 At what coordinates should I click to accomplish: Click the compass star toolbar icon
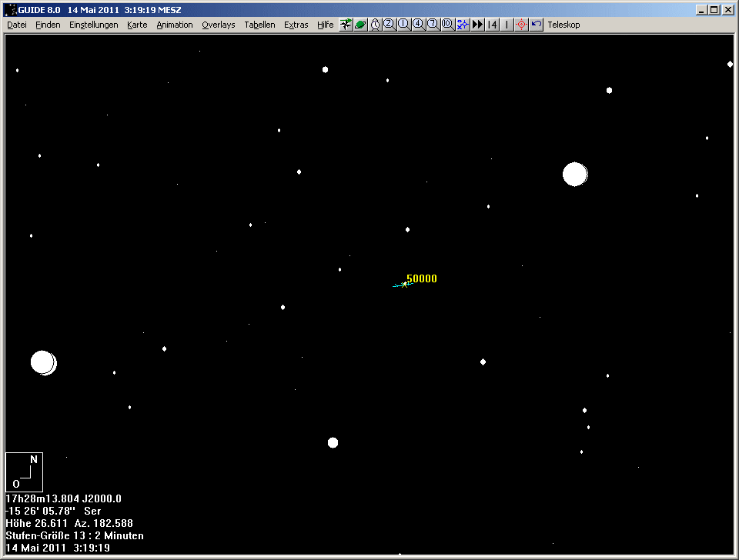pos(346,25)
